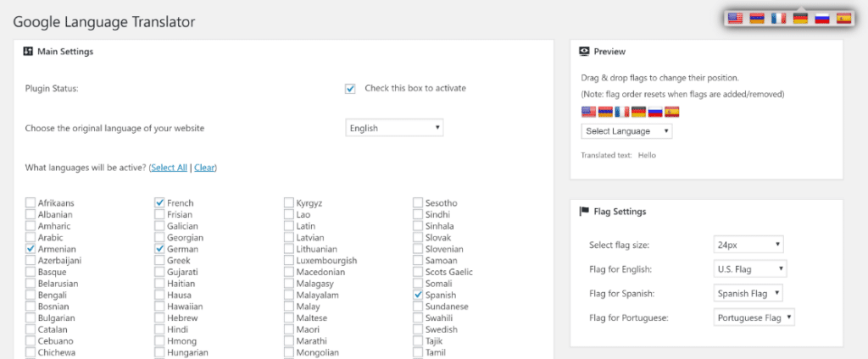Click the US flag in the Preview panel
868x359 pixels.
(x=588, y=112)
